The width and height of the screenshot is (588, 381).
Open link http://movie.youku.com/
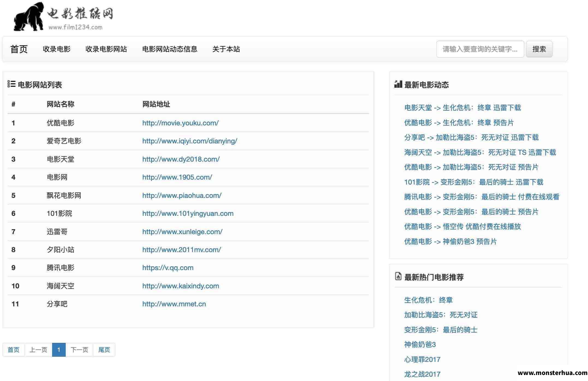(180, 123)
